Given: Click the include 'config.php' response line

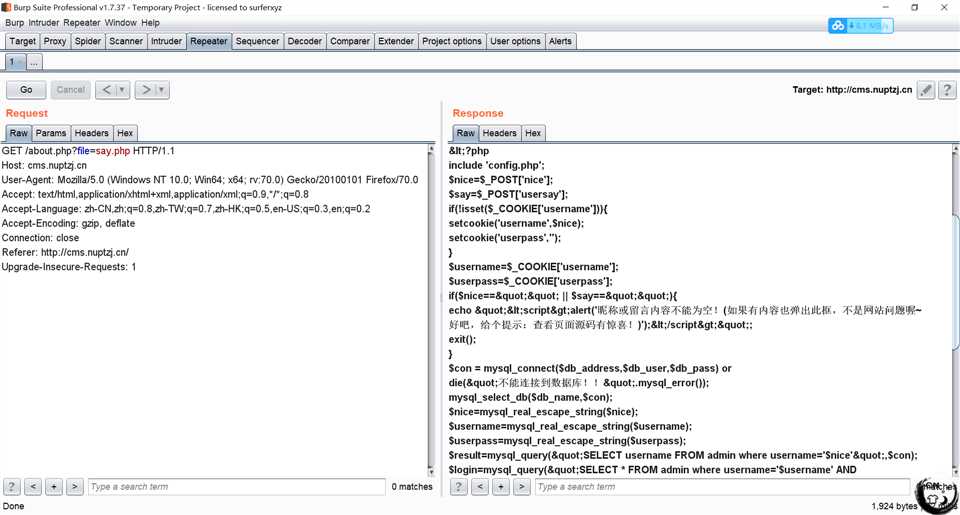Looking at the screenshot, I should click(x=496, y=165).
